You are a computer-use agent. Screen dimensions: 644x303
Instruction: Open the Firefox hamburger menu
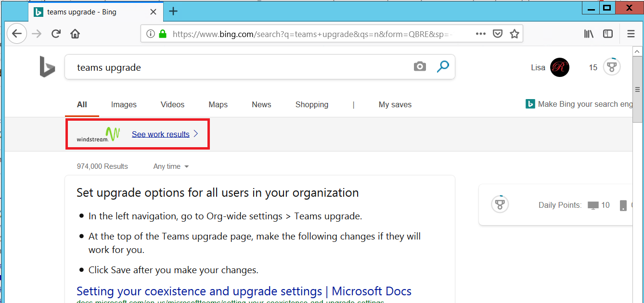coord(631,34)
